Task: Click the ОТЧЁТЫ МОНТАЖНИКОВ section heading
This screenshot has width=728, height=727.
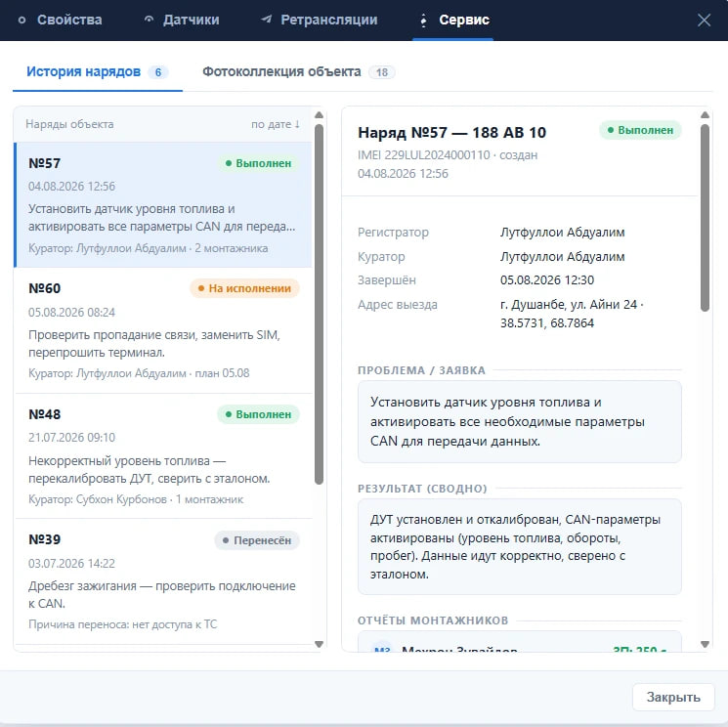Action: click(x=433, y=620)
